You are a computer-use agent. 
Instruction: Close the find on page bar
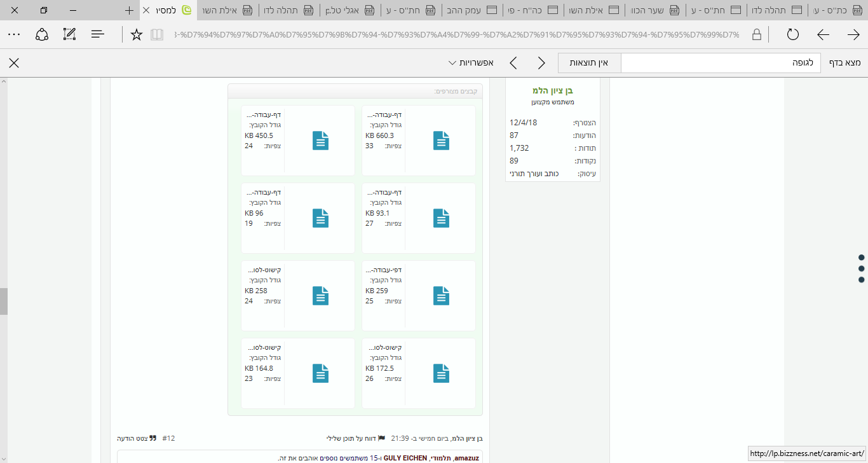[x=14, y=63]
